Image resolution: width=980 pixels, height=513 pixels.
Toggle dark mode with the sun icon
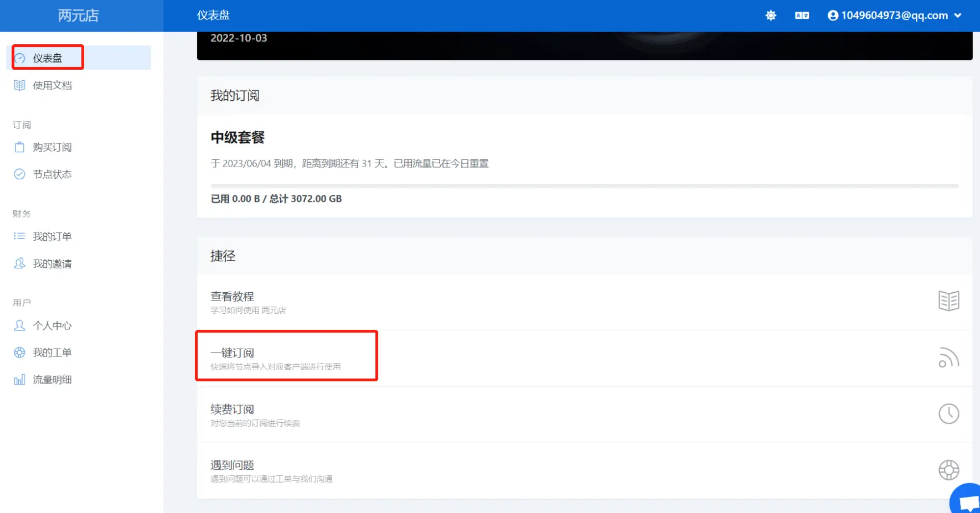[x=770, y=15]
